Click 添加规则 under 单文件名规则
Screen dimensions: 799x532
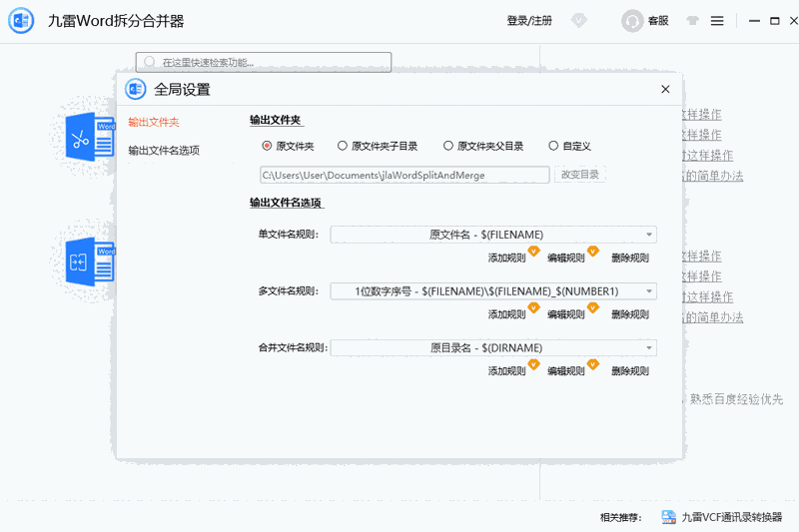506,259
